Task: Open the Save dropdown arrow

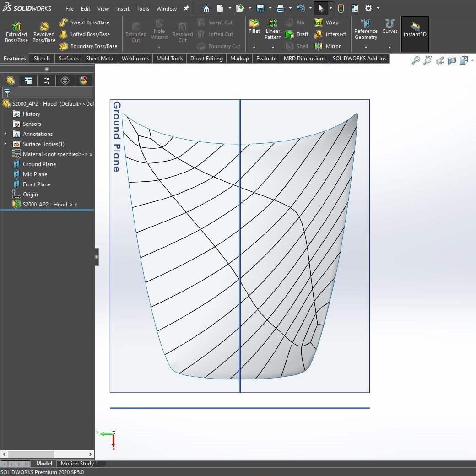Action: [270, 8]
